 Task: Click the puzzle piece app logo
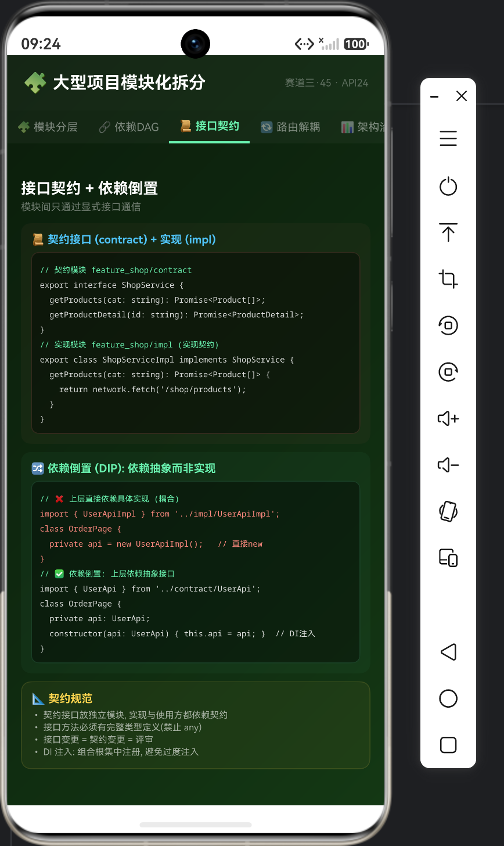coord(35,83)
